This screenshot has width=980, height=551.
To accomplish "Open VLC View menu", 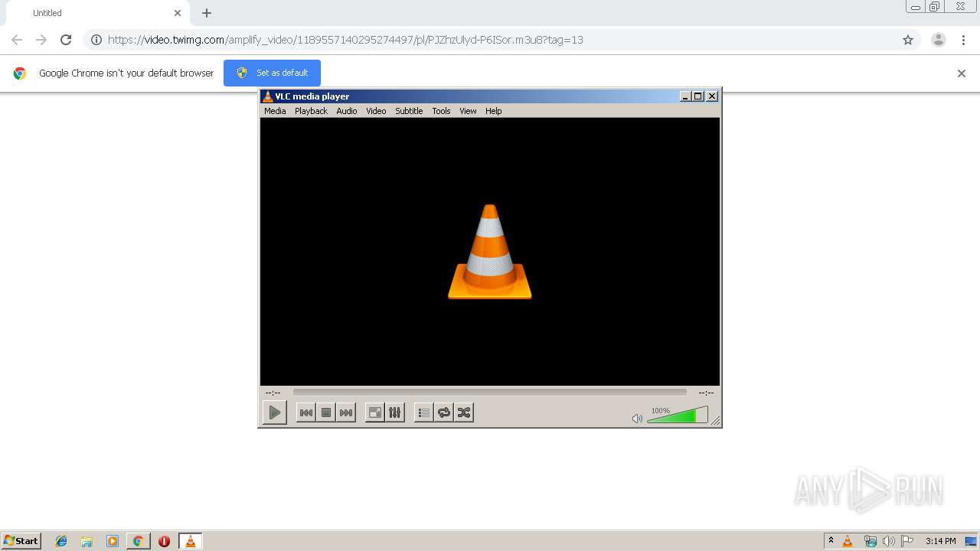I will (468, 111).
